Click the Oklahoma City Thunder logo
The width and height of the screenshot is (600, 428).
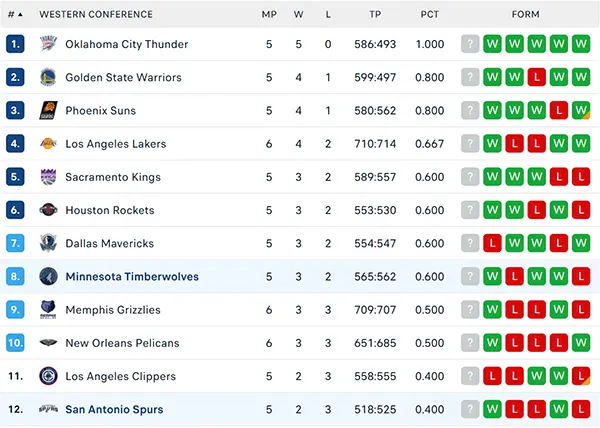click(x=49, y=44)
